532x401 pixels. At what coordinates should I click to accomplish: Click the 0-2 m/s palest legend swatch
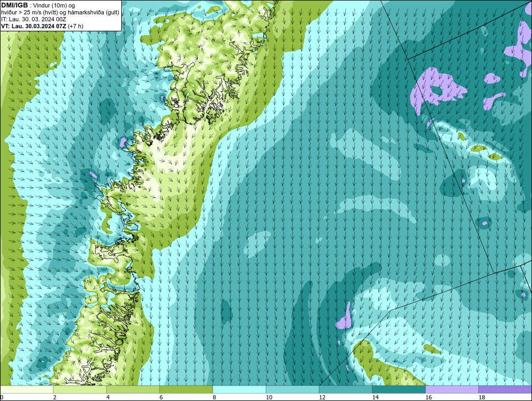(x=27, y=389)
